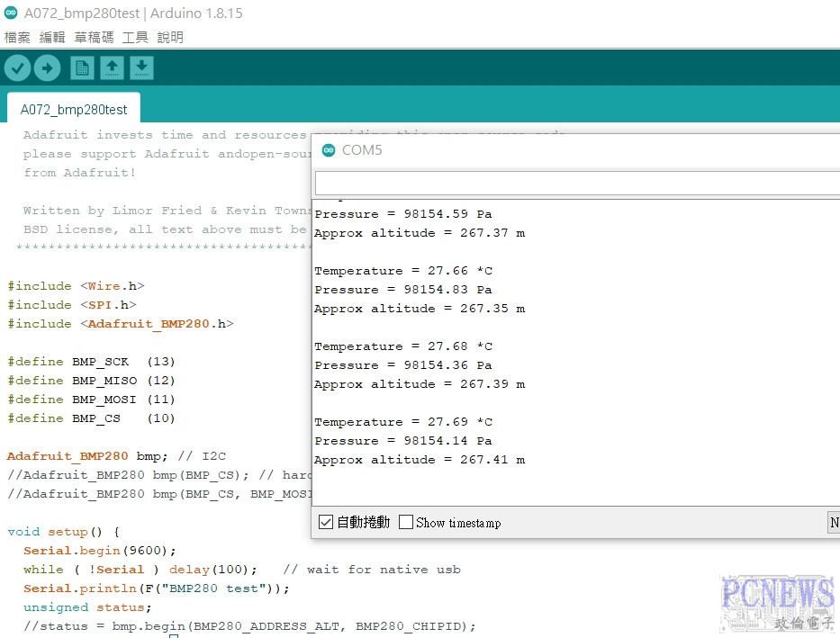
Task: Open the 說明 menu
Action: coord(170,37)
